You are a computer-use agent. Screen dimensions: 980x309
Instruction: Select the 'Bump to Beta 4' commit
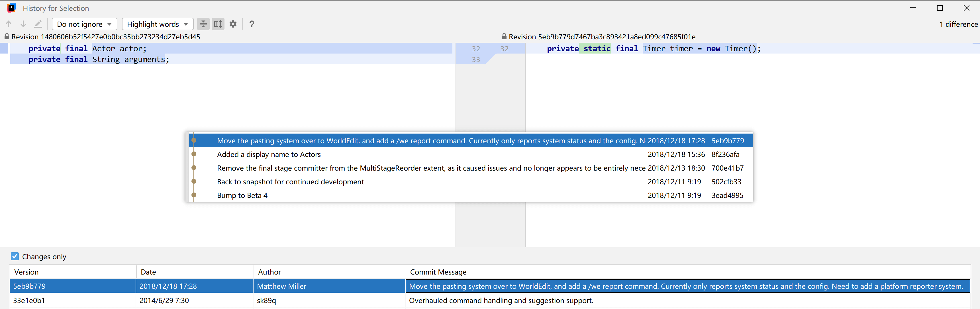click(242, 196)
